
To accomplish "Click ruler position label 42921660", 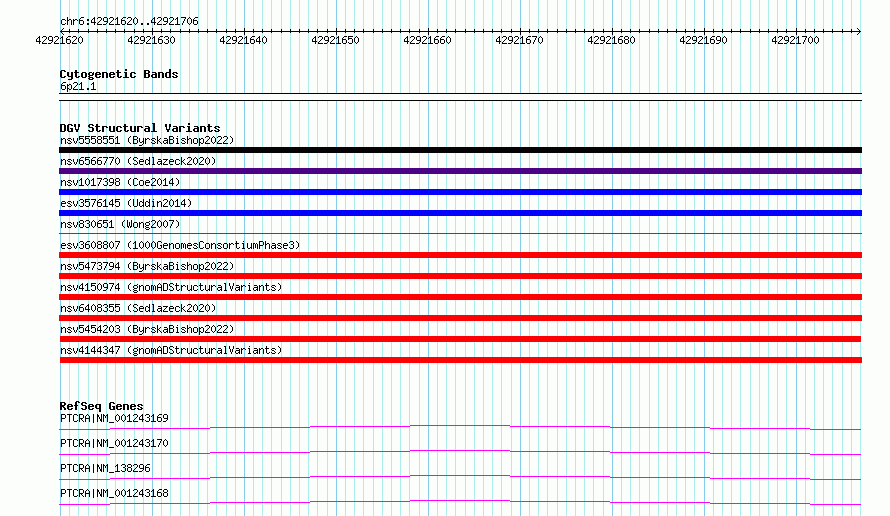I will coord(427,40).
